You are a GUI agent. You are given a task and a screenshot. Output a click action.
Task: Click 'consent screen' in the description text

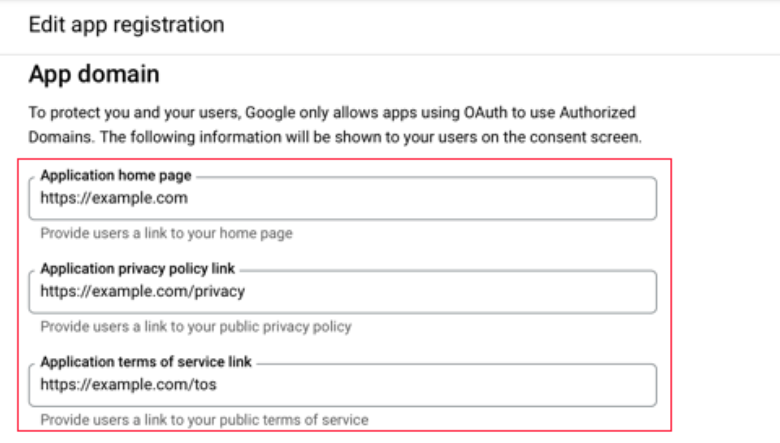click(x=594, y=135)
